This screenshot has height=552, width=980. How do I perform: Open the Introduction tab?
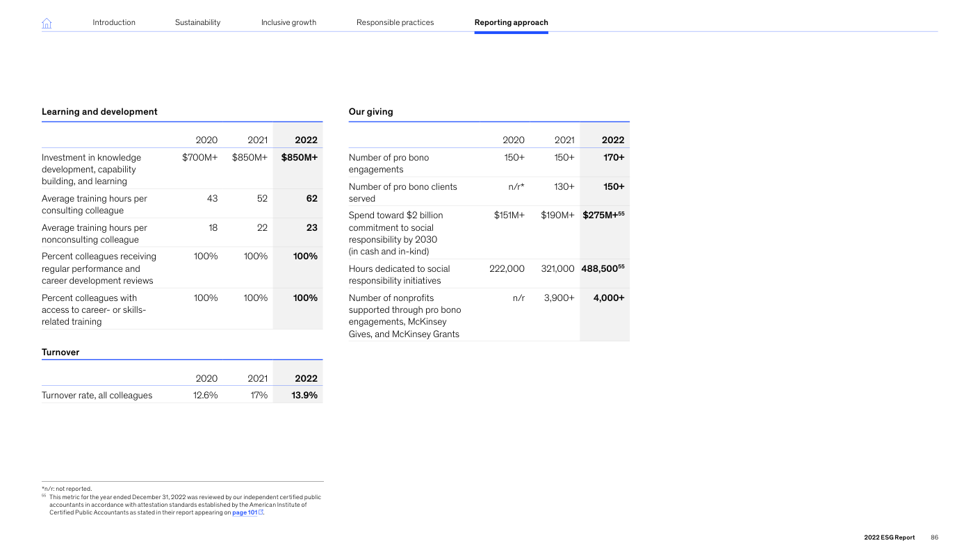coord(114,22)
